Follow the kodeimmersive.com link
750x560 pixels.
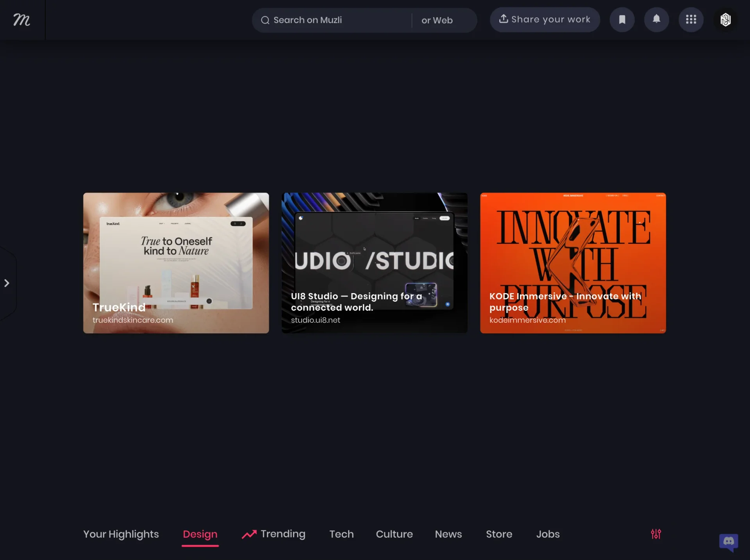[x=527, y=320]
